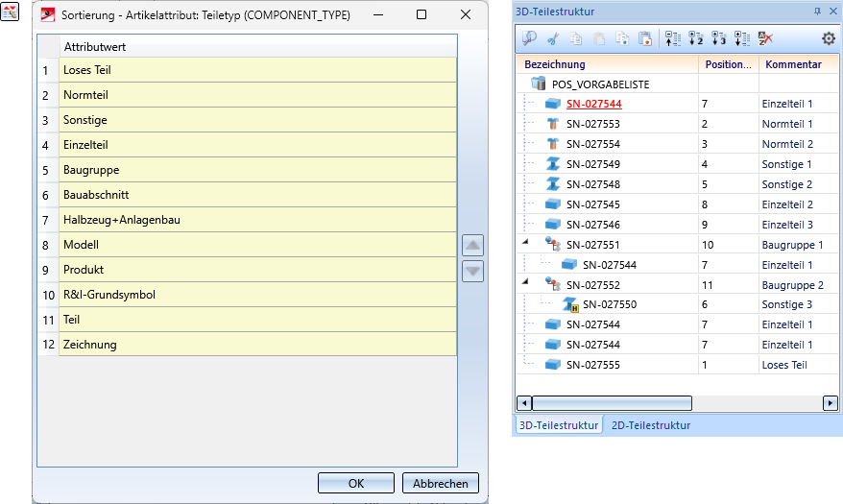Move selected attribute value up
Image resolution: width=843 pixels, height=504 pixels.
472,246
